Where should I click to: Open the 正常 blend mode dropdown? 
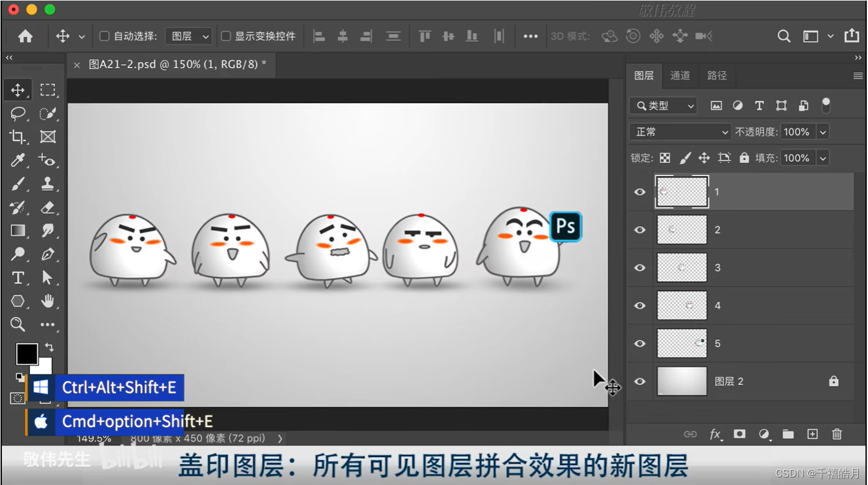click(680, 132)
